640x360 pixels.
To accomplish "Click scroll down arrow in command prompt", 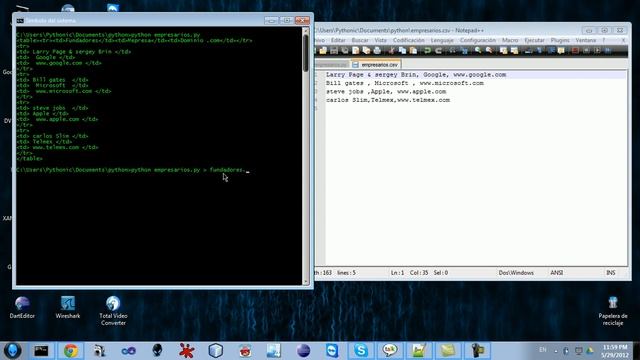I will (306, 282).
